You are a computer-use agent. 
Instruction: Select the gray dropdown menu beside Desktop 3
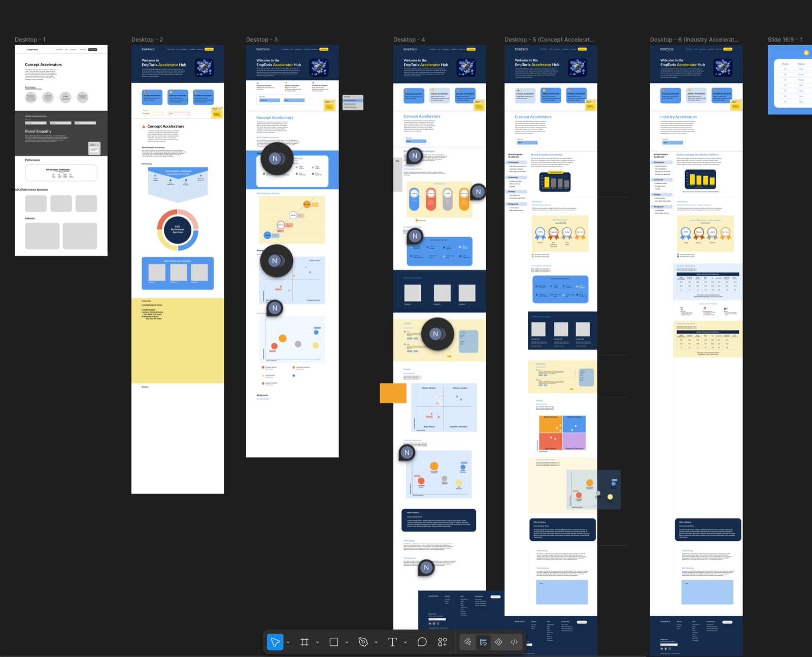tap(353, 102)
